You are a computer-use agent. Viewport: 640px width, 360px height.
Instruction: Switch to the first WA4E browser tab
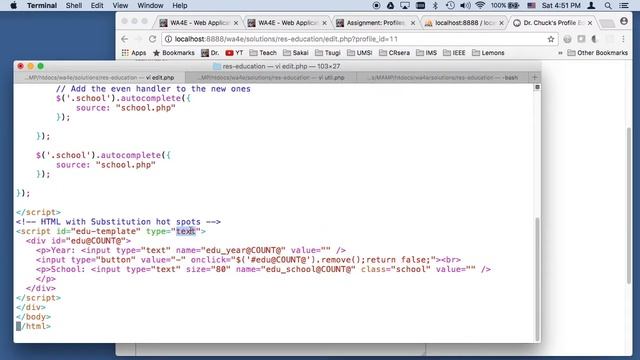click(199, 23)
